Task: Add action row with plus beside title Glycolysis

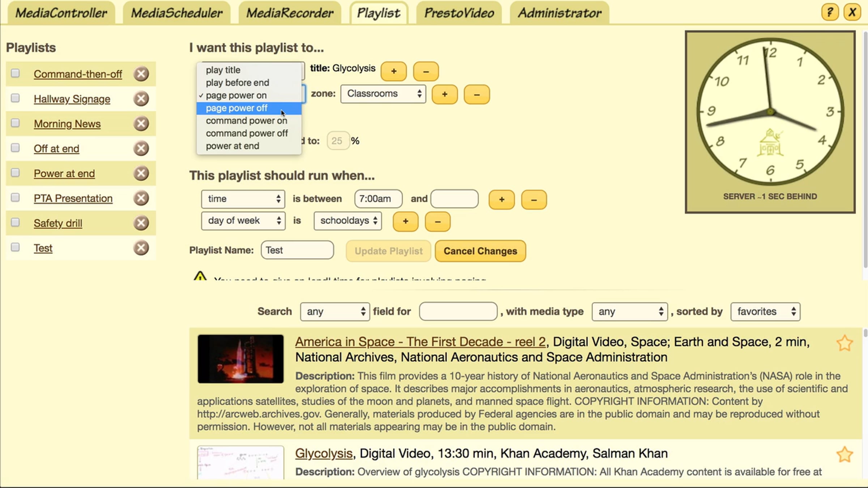Action: click(393, 71)
